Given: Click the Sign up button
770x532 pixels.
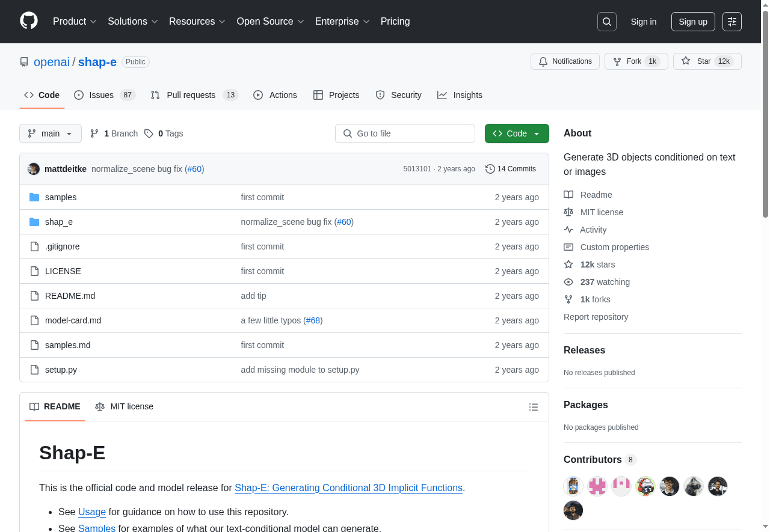Looking at the screenshot, I should pos(692,22).
